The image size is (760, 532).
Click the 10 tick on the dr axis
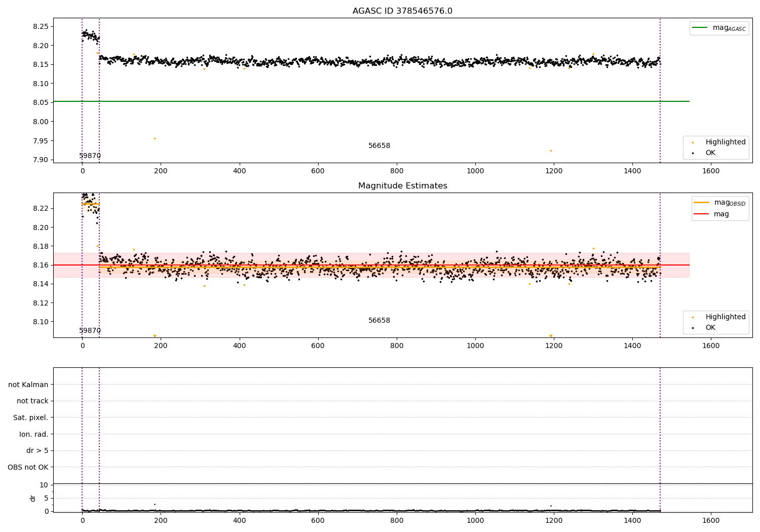click(44, 485)
